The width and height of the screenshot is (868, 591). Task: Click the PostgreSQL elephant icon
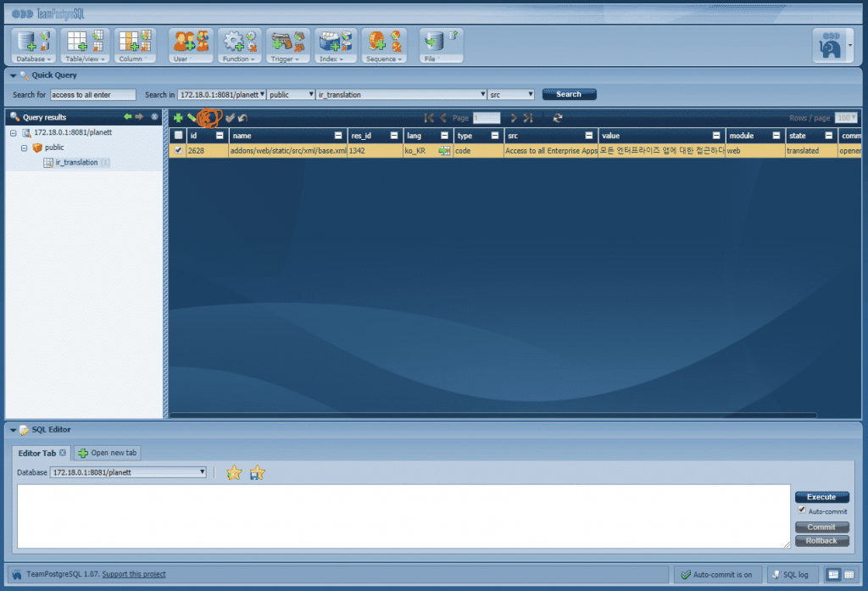(829, 46)
